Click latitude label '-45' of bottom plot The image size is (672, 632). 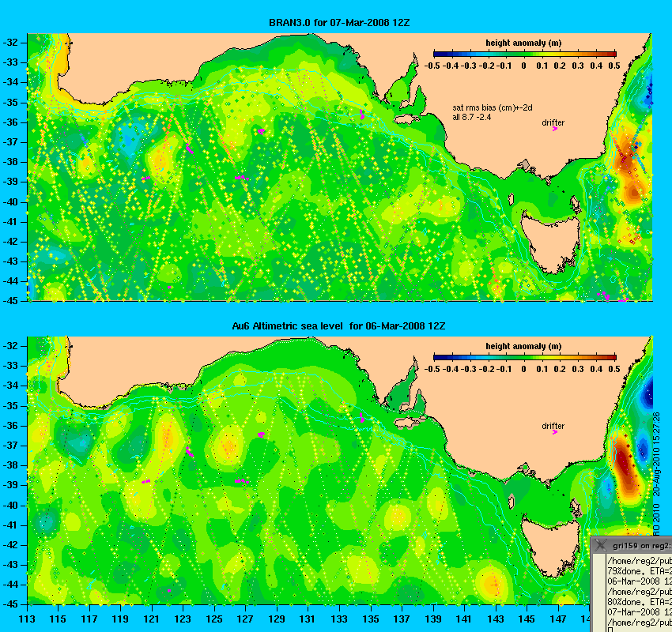[11, 604]
